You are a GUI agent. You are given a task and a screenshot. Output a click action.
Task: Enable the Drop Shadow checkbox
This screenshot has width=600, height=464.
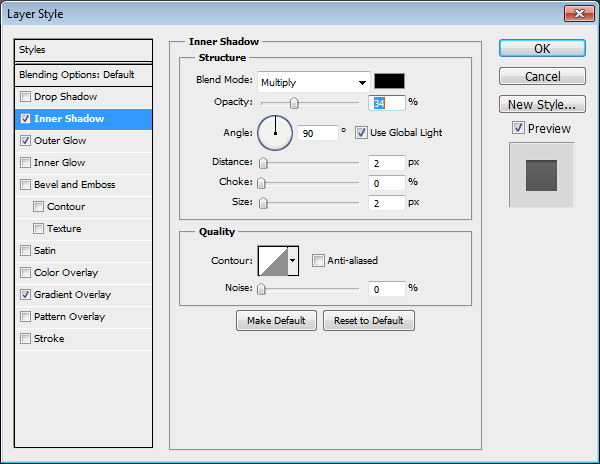tap(25, 97)
